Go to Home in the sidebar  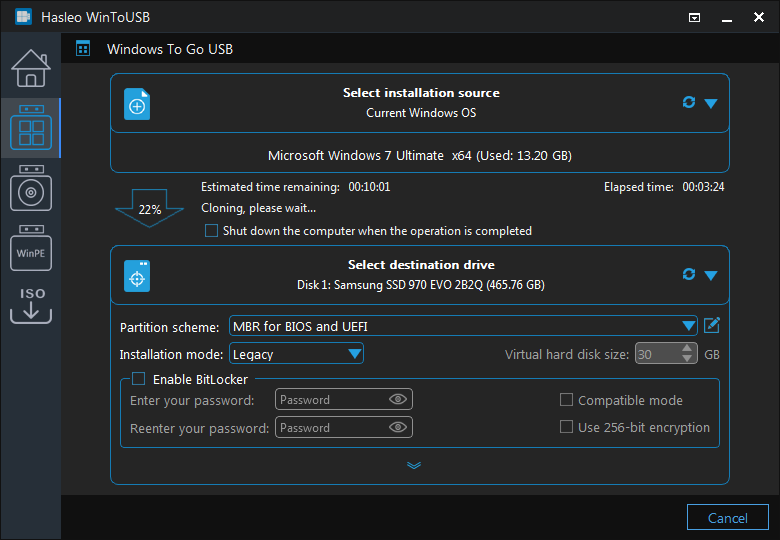[31, 68]
